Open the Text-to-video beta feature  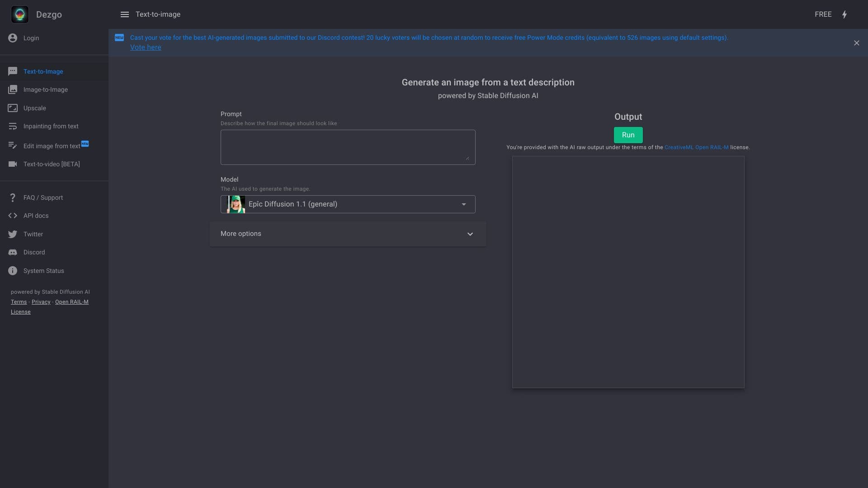pyautogui.click(x=52, y=164)
